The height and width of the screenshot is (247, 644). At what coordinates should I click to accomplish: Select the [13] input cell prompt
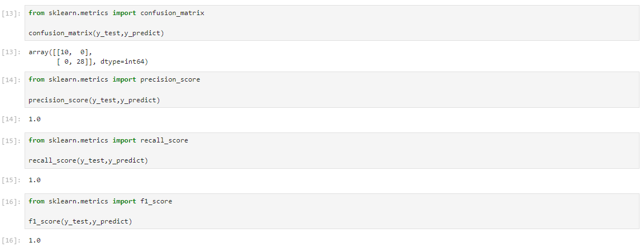(x=11, y=13)
